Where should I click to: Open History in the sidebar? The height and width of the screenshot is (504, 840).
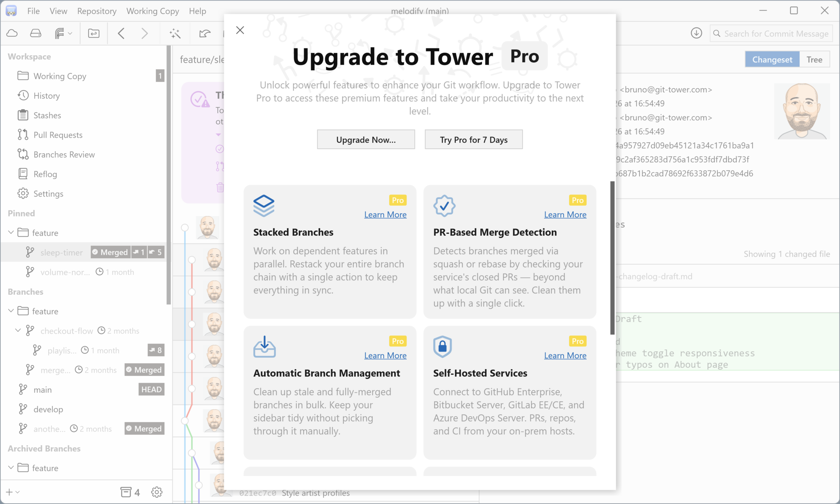[x=84, y=95]
